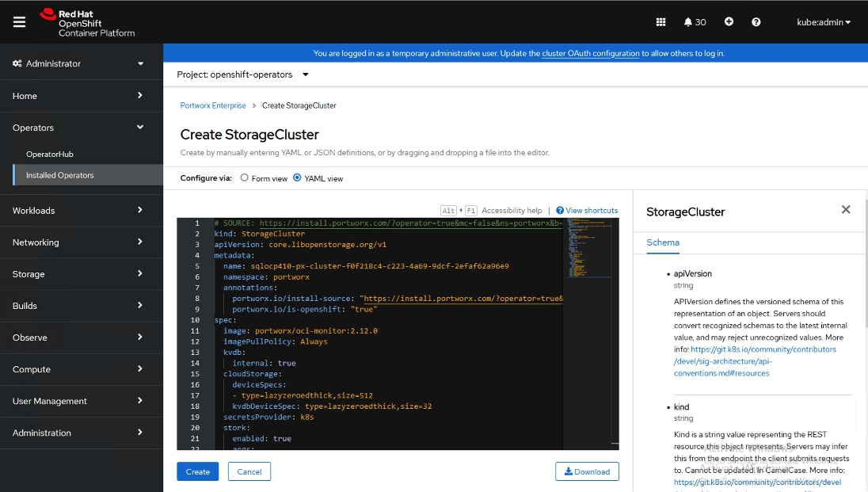This screenshot has width=868, height=492.
Task: Open the help question mark icon
Action: click(x=756, y=21)
